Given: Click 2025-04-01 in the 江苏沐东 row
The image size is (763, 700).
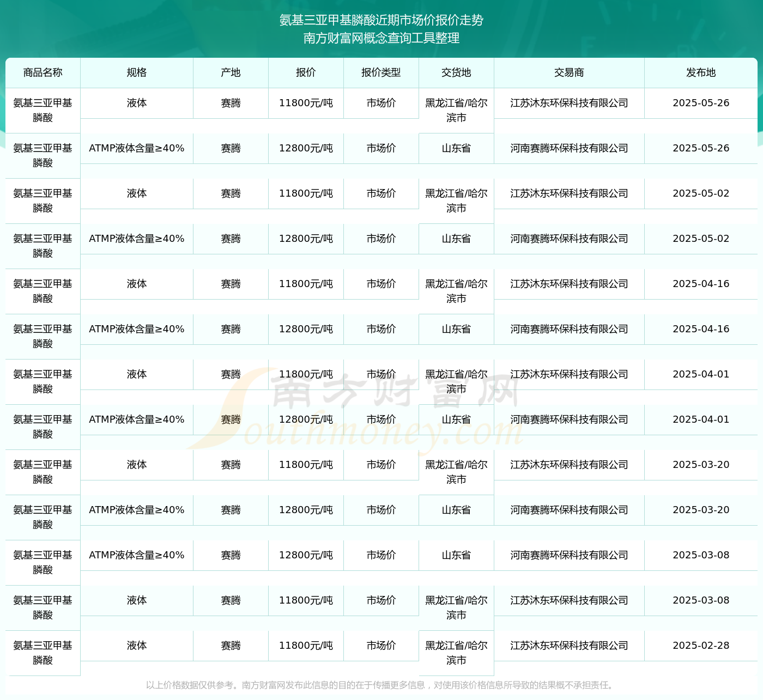Looking at the screenshot, I should tap(701, 374).
